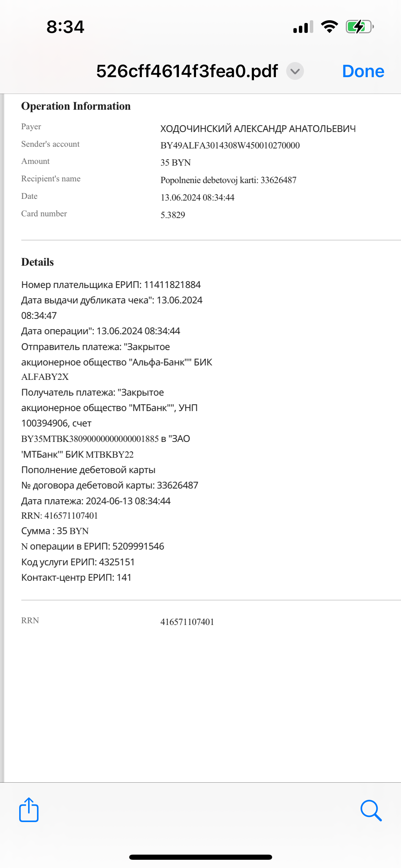Tap the RRN value 416571107401 at bottom

(187, 622)
